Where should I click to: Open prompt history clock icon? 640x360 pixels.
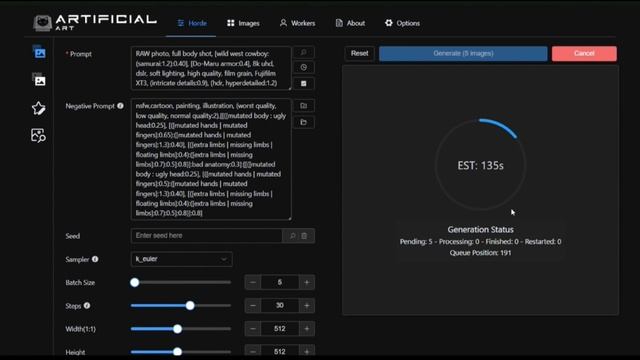click(304, 68)
